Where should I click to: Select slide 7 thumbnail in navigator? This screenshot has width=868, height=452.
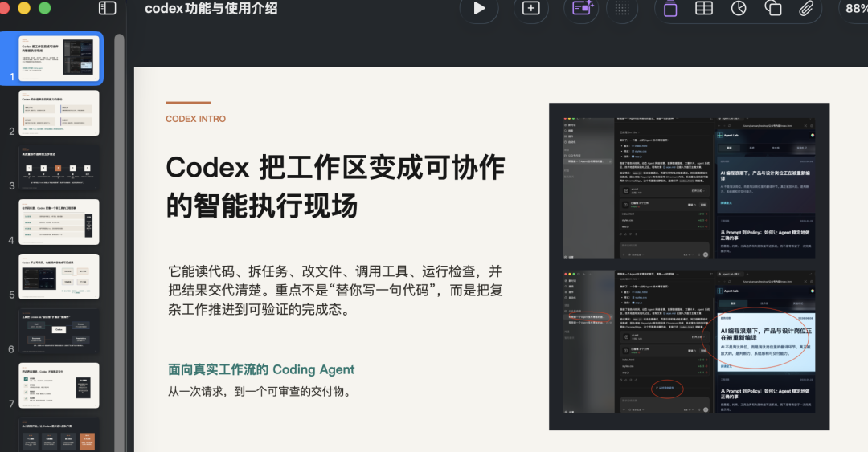point(59,385)
